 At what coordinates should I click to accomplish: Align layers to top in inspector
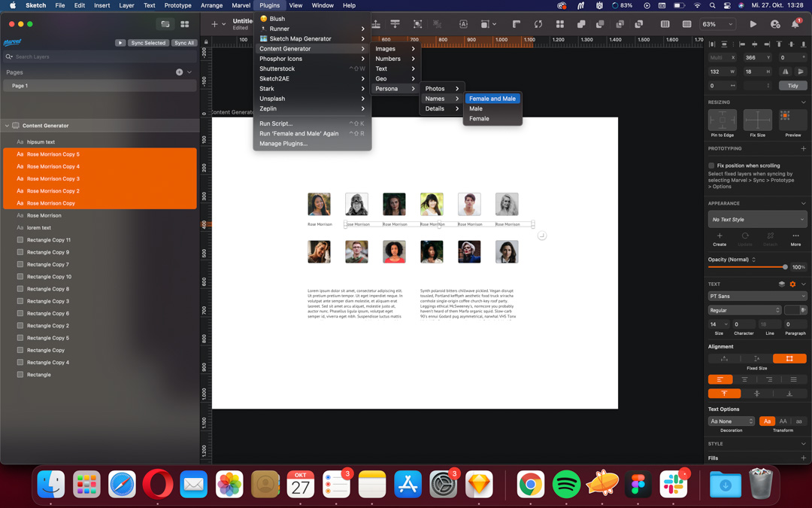[778, 44]
